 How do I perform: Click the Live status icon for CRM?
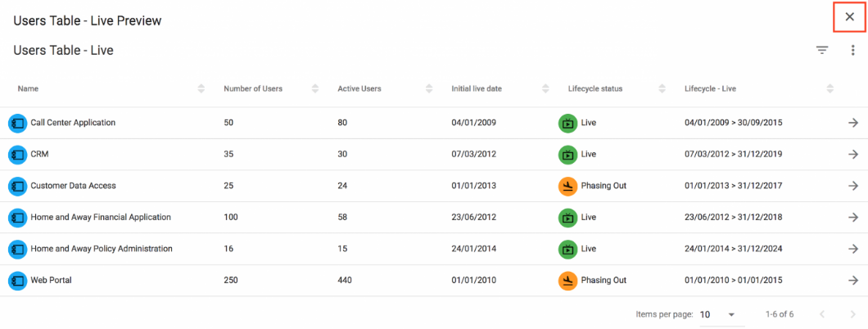point(567,154)
